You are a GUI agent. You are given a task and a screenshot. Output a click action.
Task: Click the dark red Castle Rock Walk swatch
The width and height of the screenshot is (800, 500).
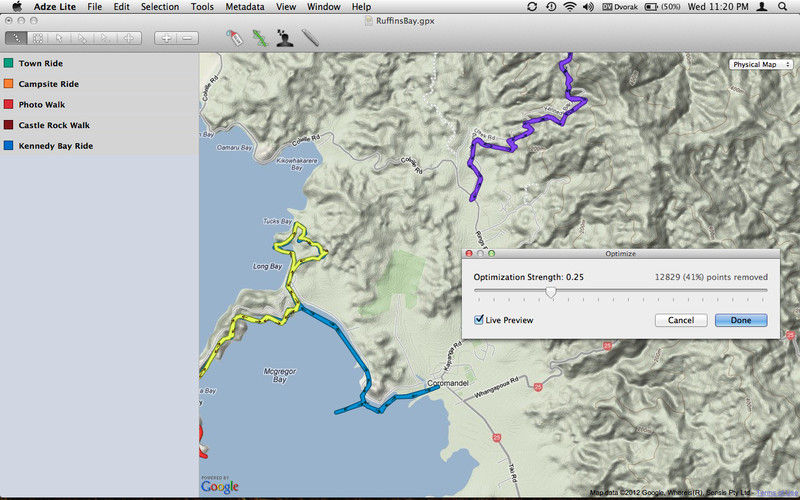coord(8,124)
